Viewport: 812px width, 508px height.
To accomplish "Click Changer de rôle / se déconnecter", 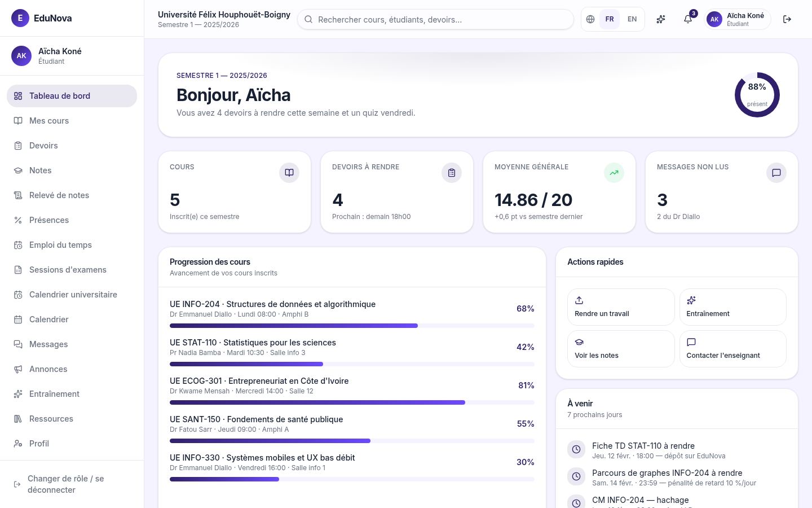I will (72, 484).
